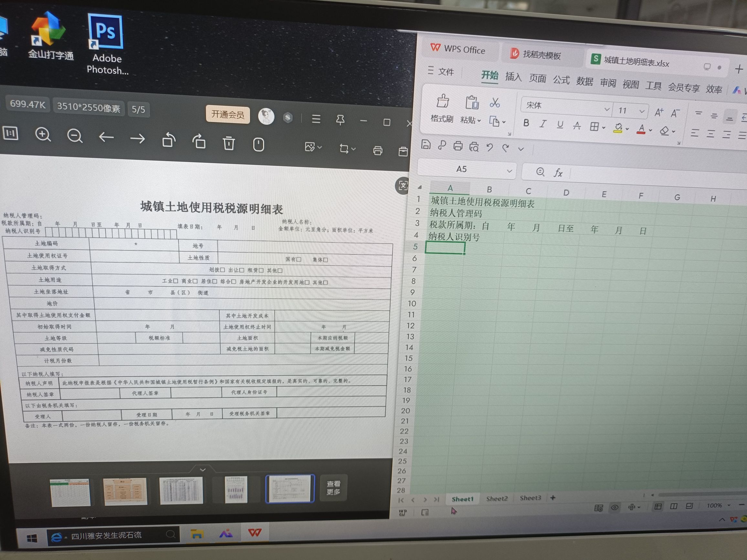Click zoom out magnifier in image viewer
747x560 pixels.
[x=74, y=136]
